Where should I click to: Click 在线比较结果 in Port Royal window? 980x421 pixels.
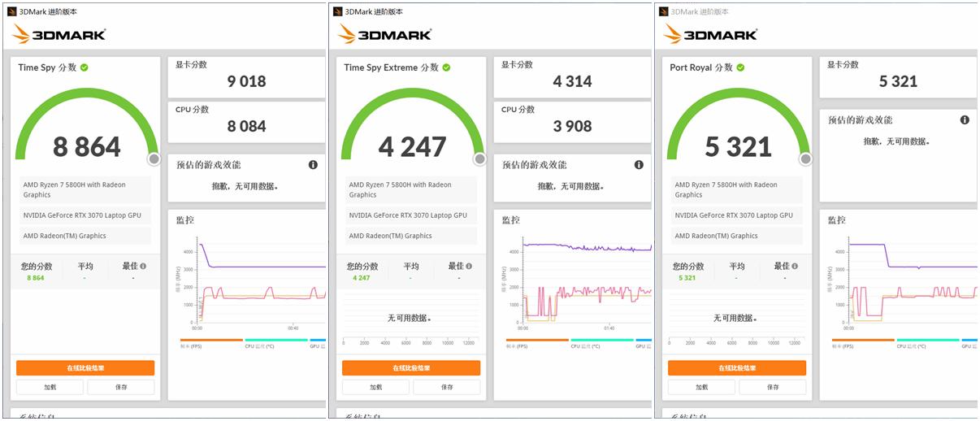point(737,368)
